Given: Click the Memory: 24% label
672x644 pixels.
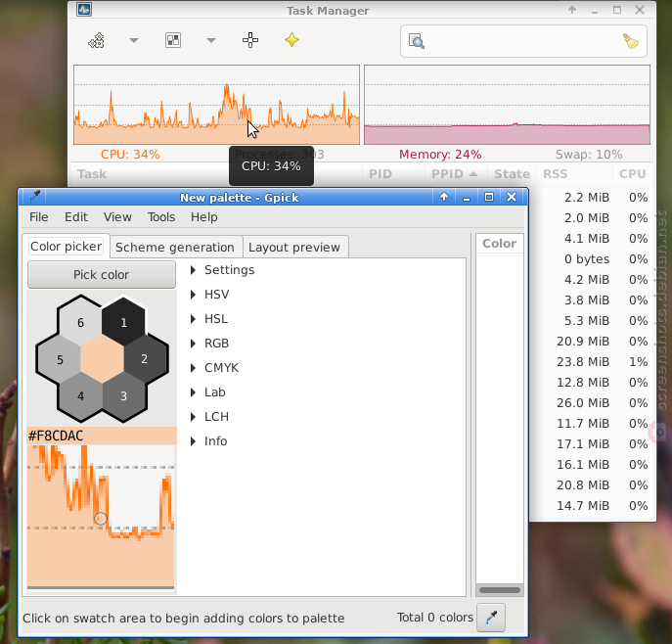Looking at the screenshot, I should coord(440,155).
